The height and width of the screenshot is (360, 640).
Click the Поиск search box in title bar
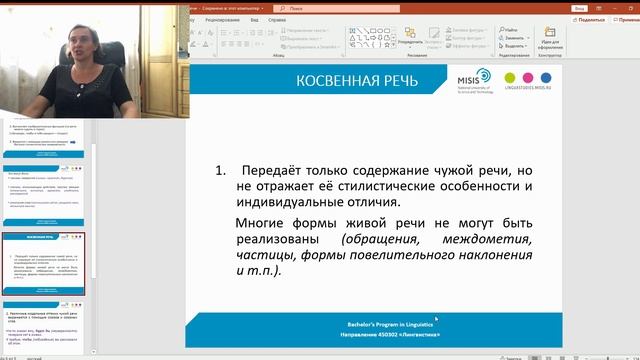336,9
